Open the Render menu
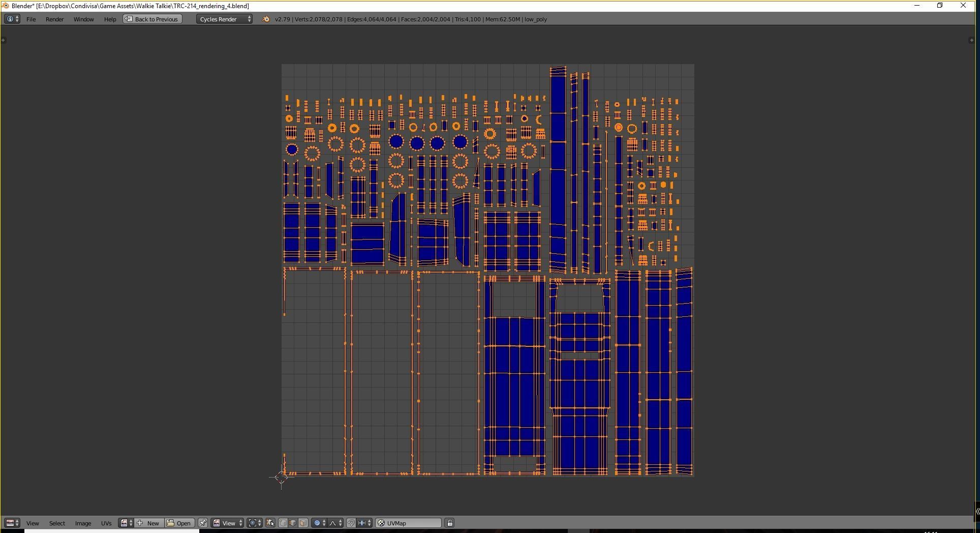This screenshot has height=533, width=980. [x=54, y=19]
